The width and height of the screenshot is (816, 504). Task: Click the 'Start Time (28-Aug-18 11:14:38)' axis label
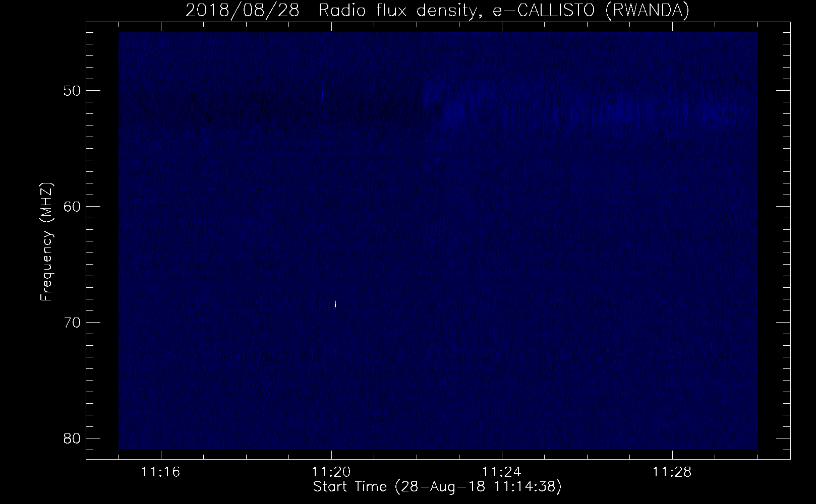coord(437,487)
